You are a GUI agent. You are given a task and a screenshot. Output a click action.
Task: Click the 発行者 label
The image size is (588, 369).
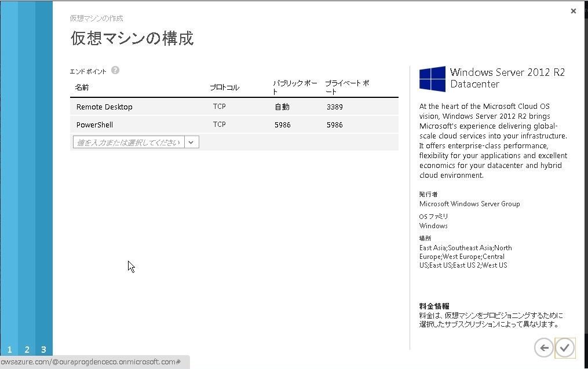pyautogui.click(x=428, y=194)
